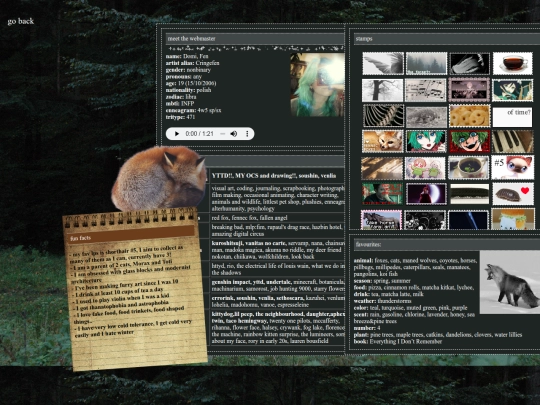
Task: Click the #5 siamese cat toy stamp
Action: coord(512,167)
